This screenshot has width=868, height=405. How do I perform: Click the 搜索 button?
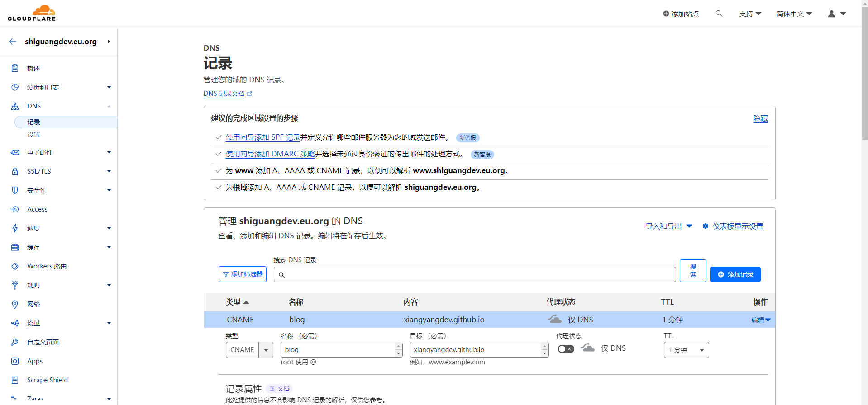coord(693,271)
